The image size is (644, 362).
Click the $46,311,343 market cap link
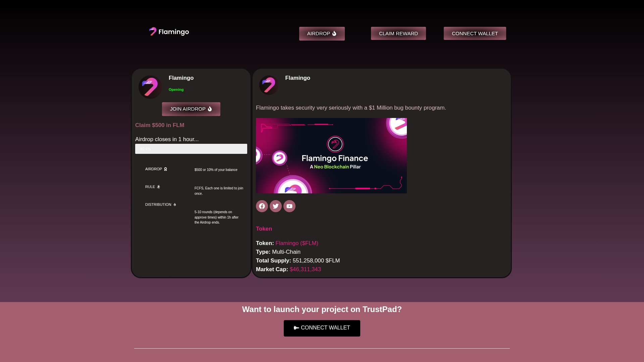[305, 269]
